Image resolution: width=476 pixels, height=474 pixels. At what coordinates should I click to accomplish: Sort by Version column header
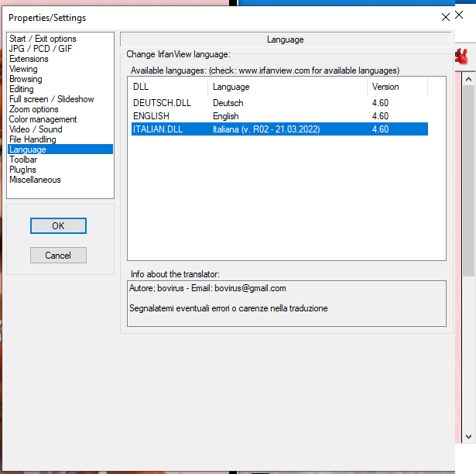click(397, 87)
